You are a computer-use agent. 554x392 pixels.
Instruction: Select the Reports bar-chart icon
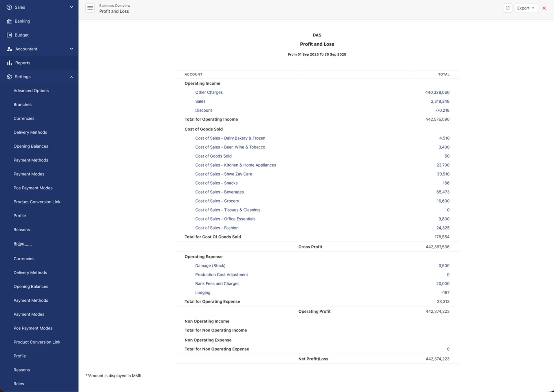click(9, 63)
